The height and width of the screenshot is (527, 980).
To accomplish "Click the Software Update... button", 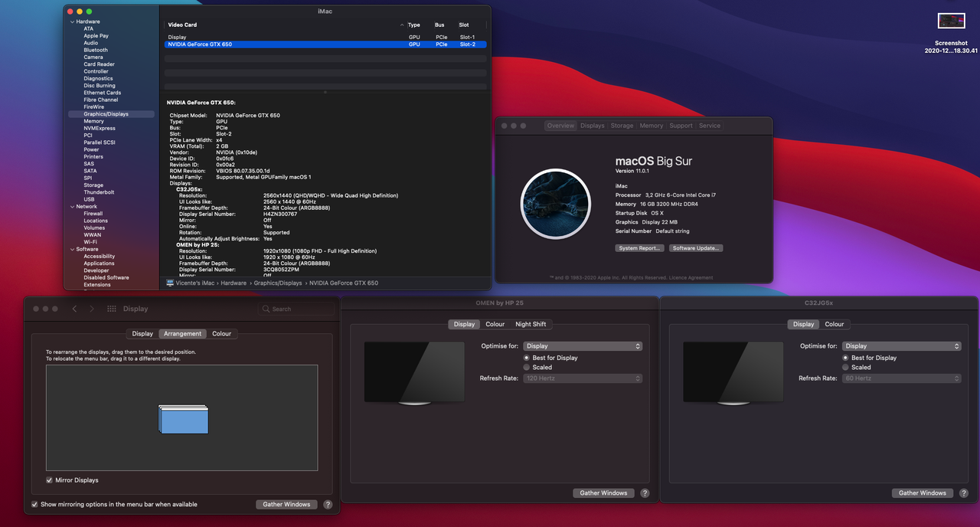I will pos(696,248).
